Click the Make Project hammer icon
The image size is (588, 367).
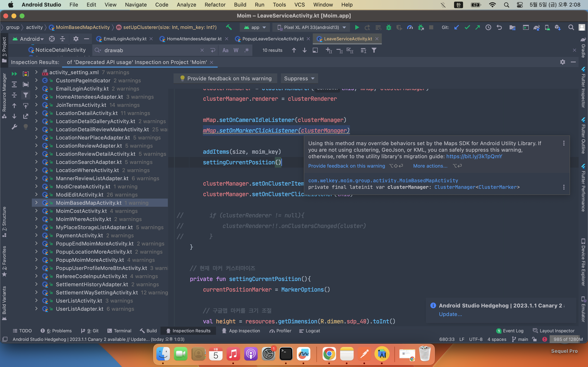coord(229,28)
